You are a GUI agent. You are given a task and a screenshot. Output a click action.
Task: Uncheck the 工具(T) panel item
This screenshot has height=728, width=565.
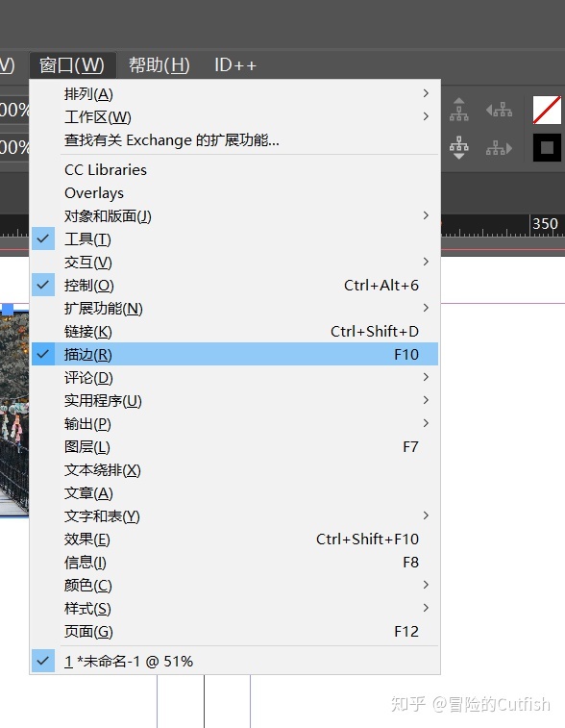[234, 239]
